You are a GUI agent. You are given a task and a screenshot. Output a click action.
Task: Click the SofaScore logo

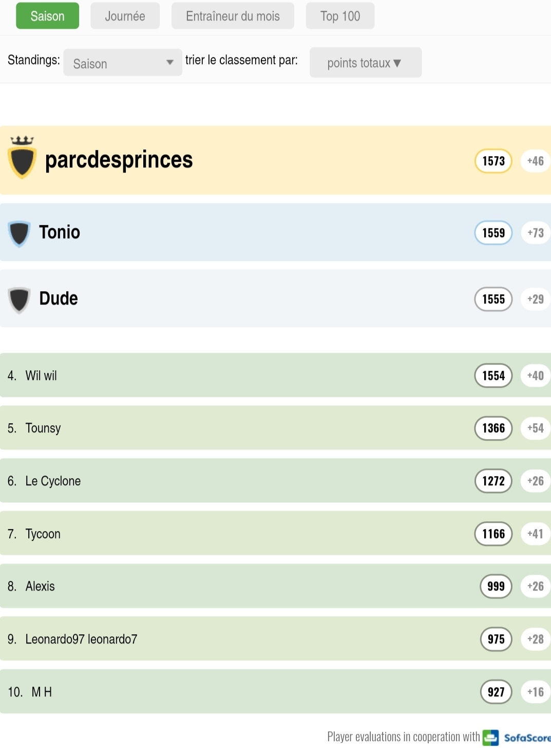click(x=516, y=738)
